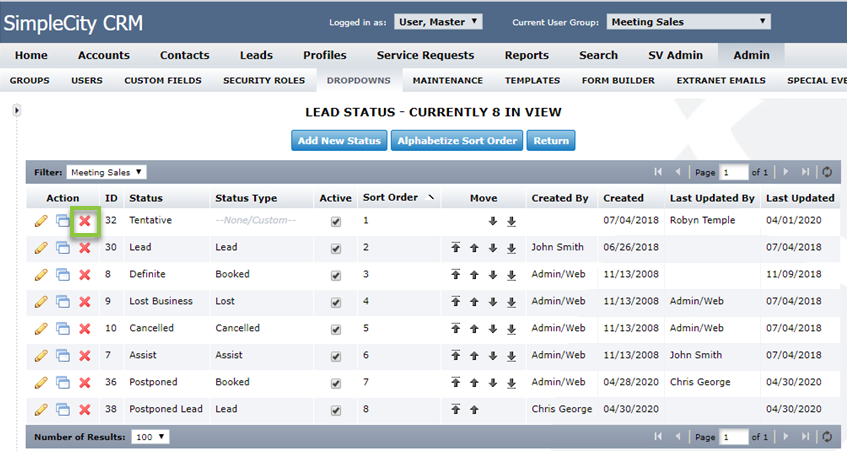Screen dimensions: 847x451
Task: Open the Current User Group dropdown
Action: pyautogui.click(x=689, y=22)
